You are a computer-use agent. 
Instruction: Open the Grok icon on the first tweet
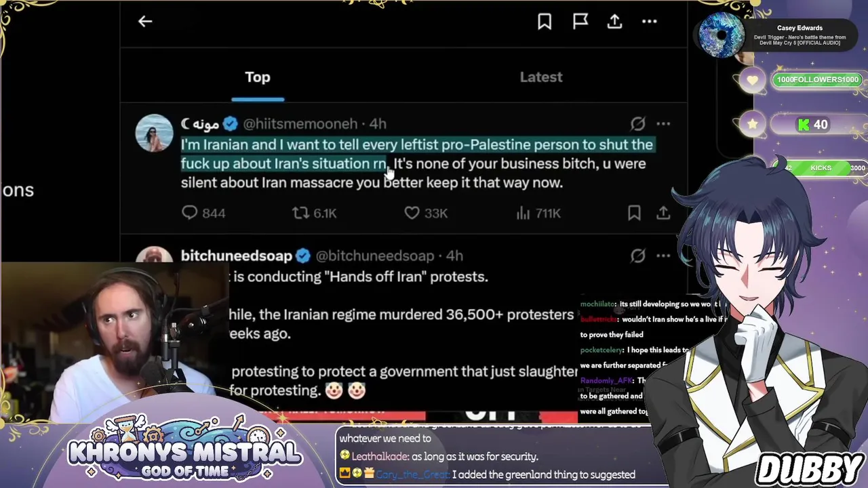tap(637, 123)
